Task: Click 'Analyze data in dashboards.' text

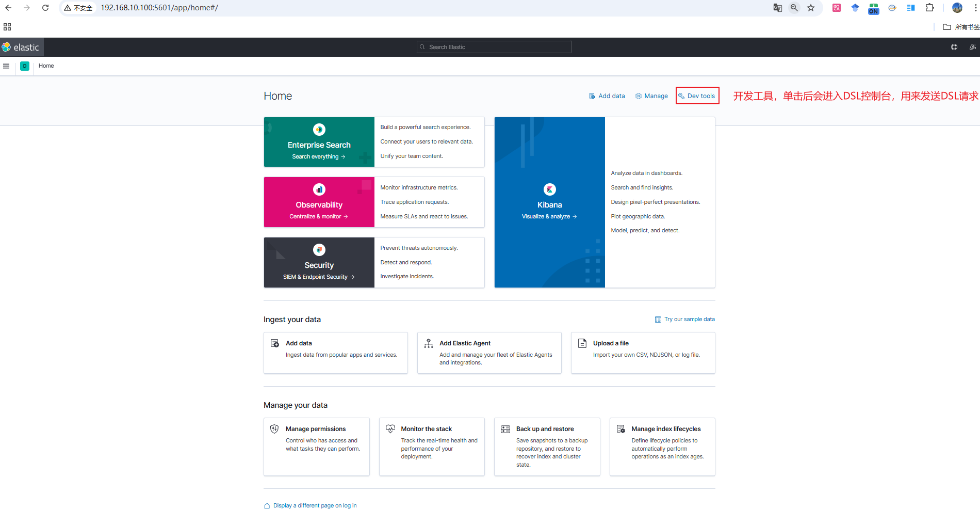Action: (x=647, y=173)
